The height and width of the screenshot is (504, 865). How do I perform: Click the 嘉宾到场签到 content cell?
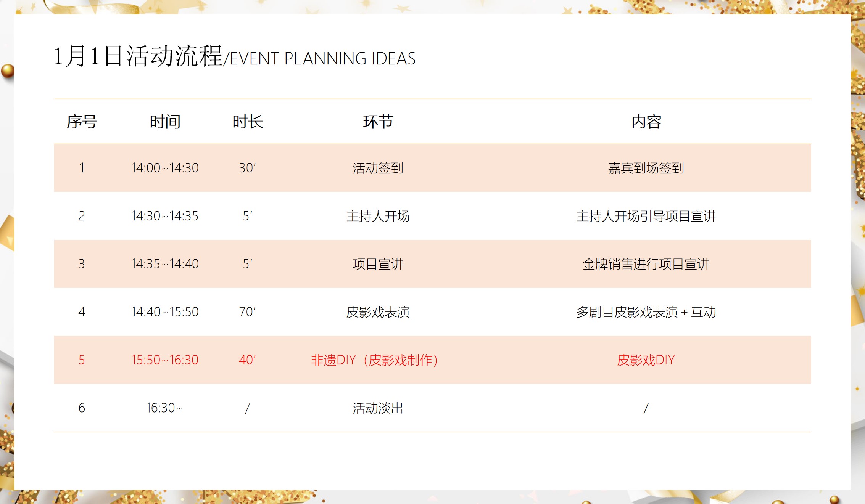646,168
